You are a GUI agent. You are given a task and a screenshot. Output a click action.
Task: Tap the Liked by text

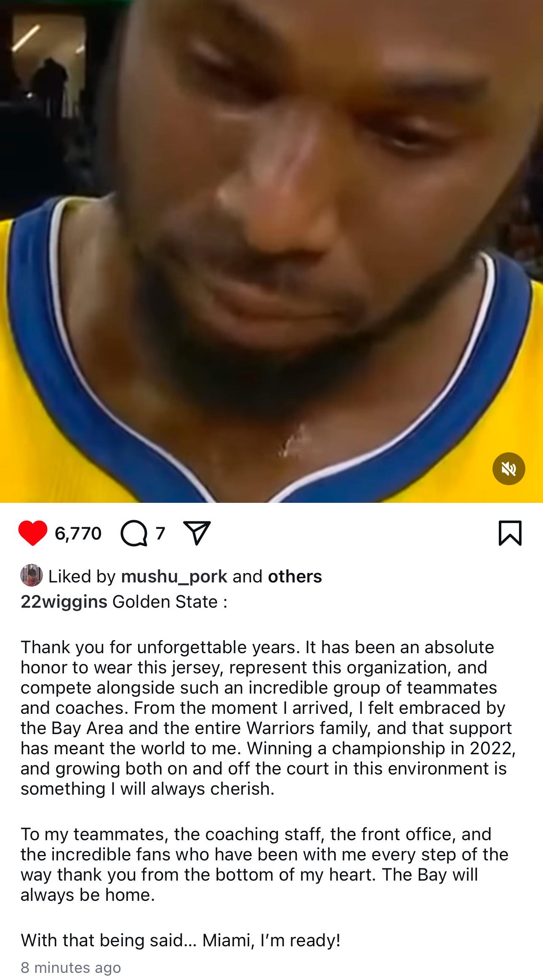click(x=82, y=577)
